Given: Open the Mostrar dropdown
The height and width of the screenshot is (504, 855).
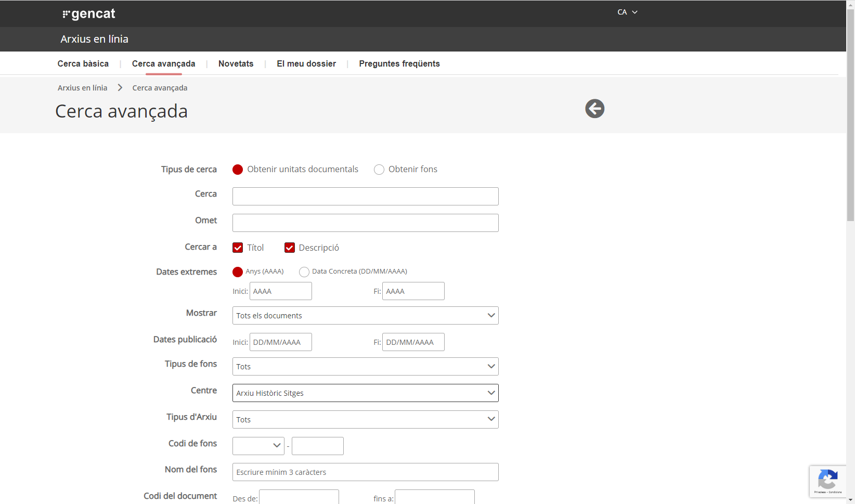Looking at the screenshot, I should [x=365, y=316].
